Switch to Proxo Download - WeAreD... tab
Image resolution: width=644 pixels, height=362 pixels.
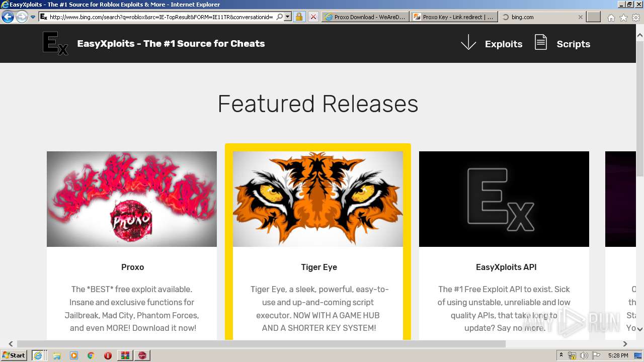tap(365, 17)
